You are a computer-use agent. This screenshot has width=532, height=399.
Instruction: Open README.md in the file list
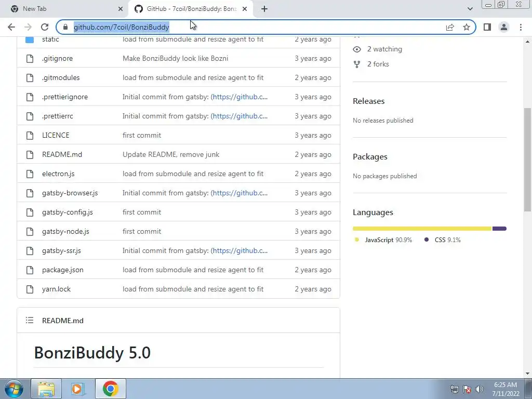[x=62, y=155]
